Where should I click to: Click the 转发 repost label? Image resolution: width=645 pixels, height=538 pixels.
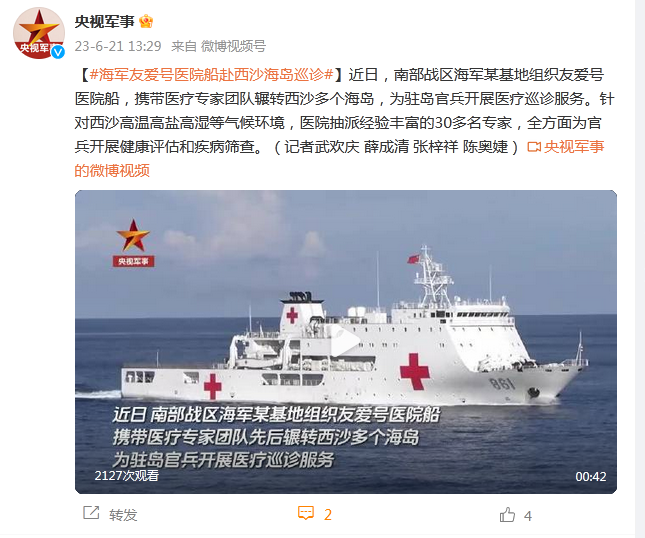[123, 515]
